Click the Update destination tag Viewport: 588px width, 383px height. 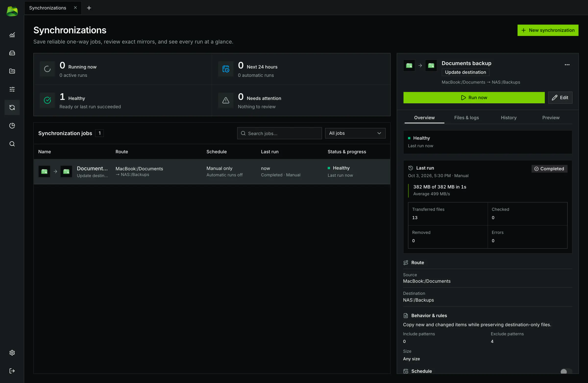coord(465,72)
